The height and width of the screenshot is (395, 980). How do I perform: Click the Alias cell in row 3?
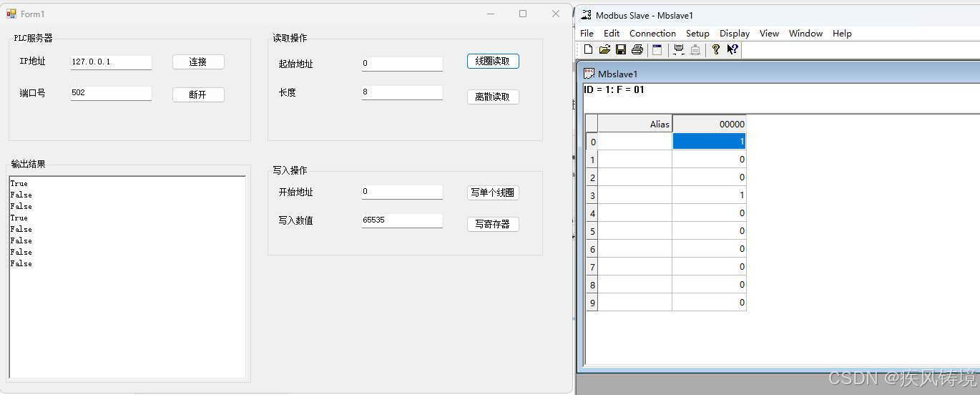coord(635,195)
